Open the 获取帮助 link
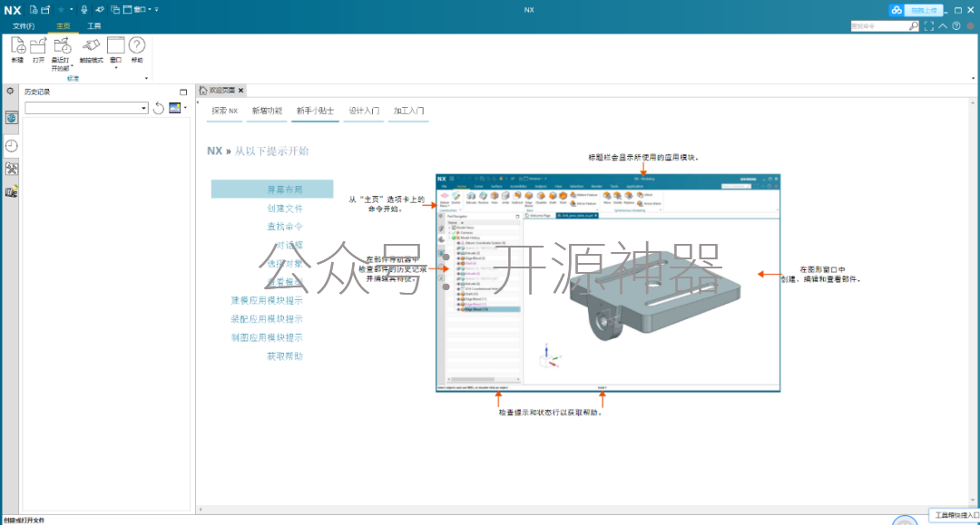Viewport: 980px width, 525px height. (x=284, y=355)
